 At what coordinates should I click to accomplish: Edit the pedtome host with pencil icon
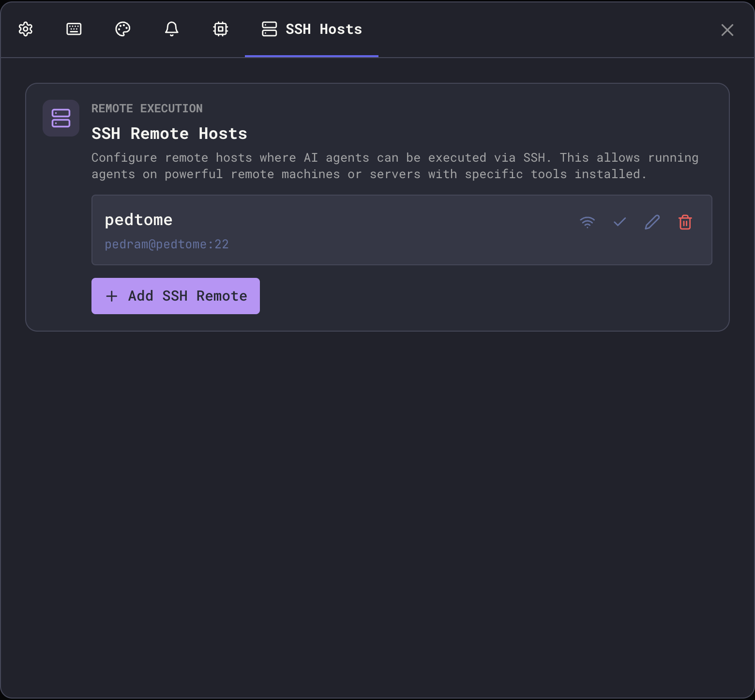(x=652, y=222)
